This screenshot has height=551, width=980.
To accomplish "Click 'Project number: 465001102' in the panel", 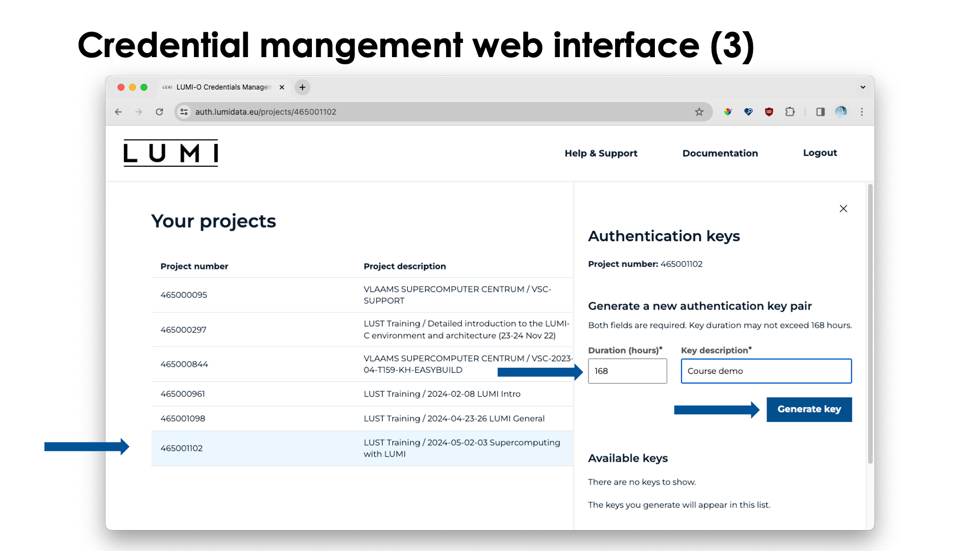I will coord(645,264).
